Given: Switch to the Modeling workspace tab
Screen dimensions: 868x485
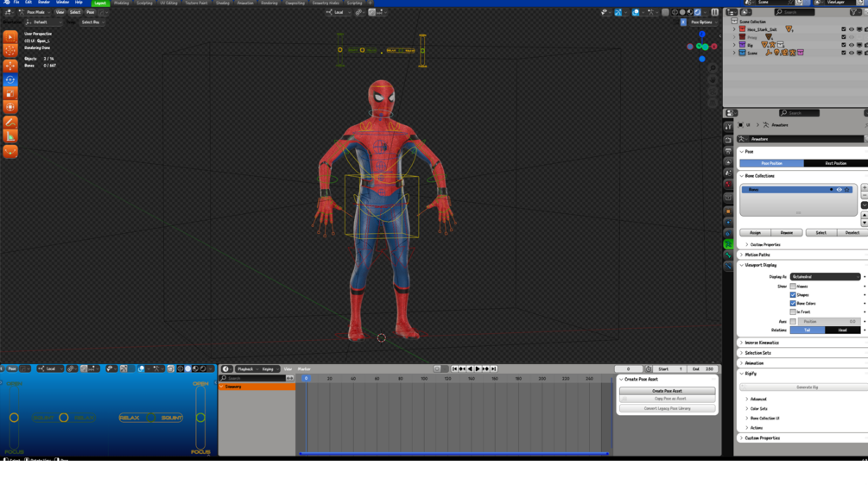Looking at the screenshot, I should 122,3.
